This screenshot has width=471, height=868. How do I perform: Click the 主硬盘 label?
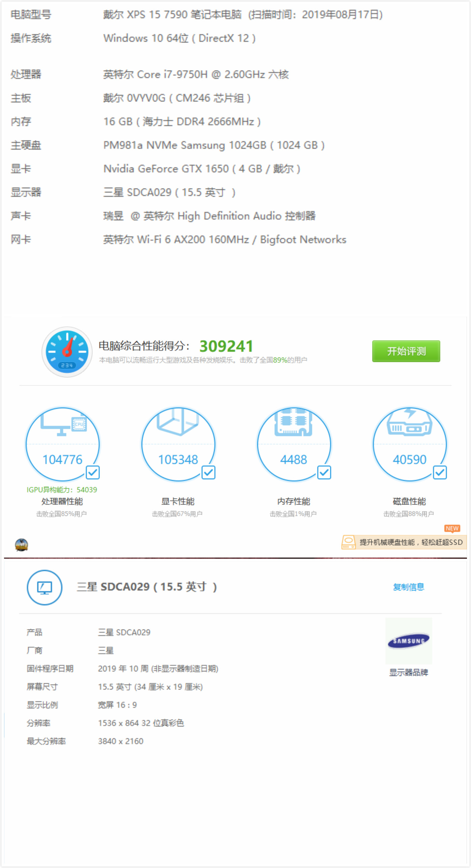pos(26,145)
